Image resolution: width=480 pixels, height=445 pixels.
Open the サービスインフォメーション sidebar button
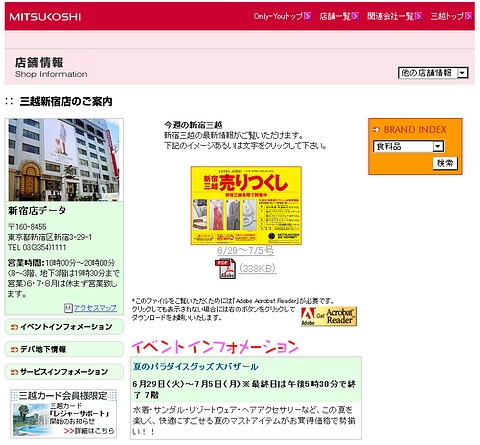[x=64, y=372]
